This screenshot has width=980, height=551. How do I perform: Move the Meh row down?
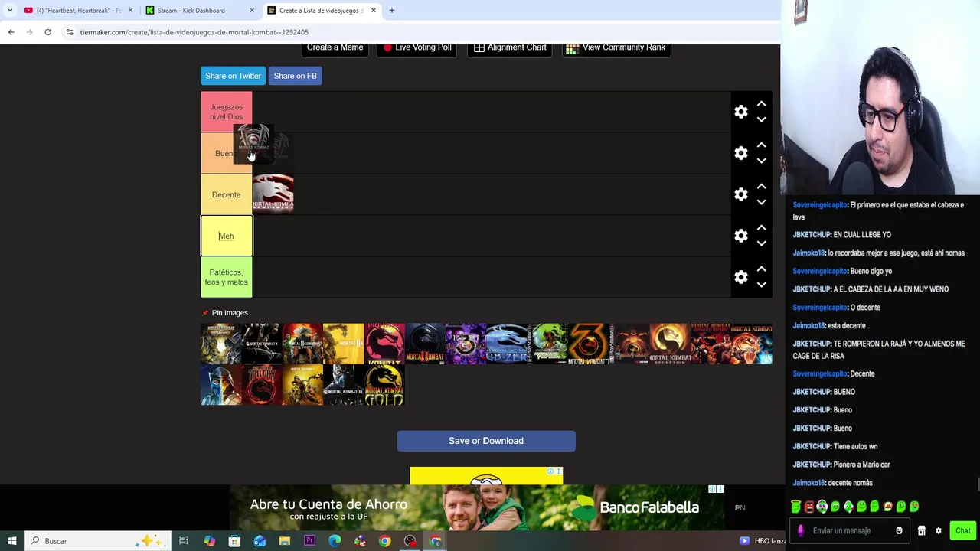(761, 244)
